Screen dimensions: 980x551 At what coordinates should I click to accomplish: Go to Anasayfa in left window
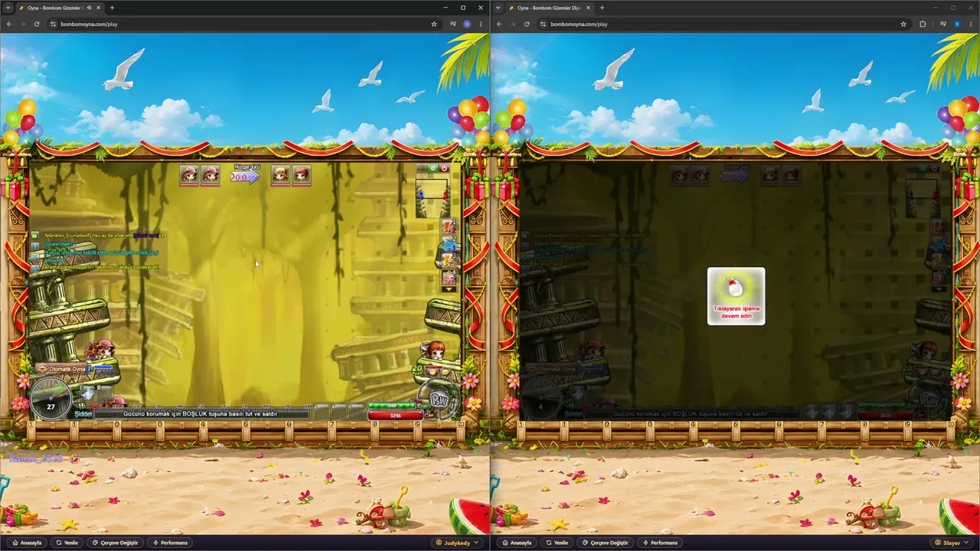pyautogui.click(x=28, y=543)
